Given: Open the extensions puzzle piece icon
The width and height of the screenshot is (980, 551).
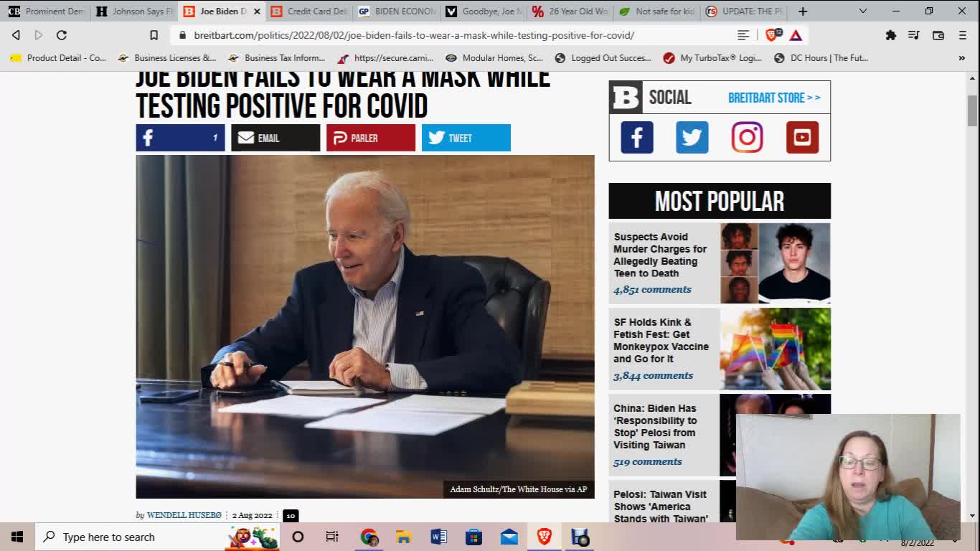Looking at the screenshot, I should coord(890,35).
